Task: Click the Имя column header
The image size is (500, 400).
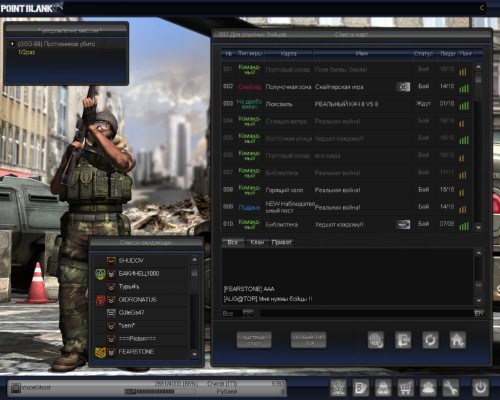Action: (362, 53)
